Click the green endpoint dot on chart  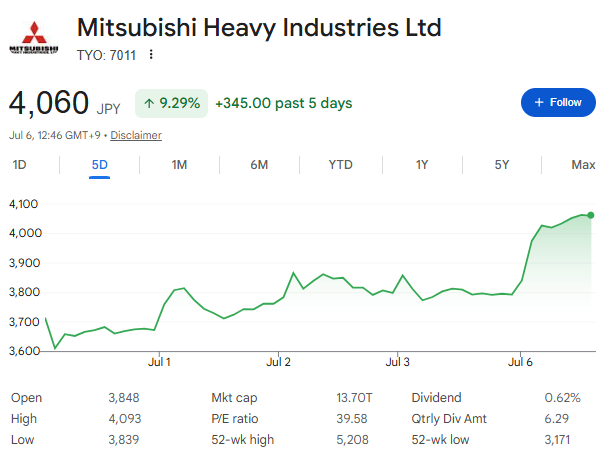pos(591,215)
